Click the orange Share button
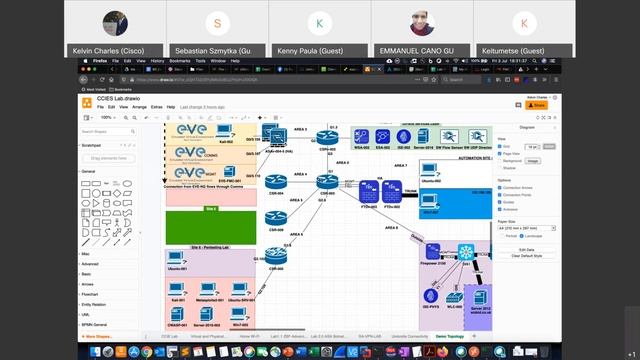Screen dimensions: 640x360 536,105
